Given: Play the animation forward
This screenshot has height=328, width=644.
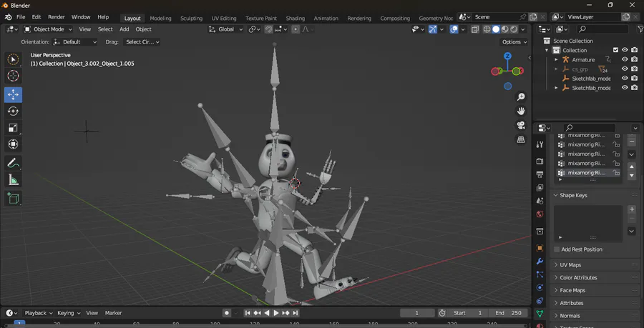Looking at the screenshot, I should click(276, 313).
